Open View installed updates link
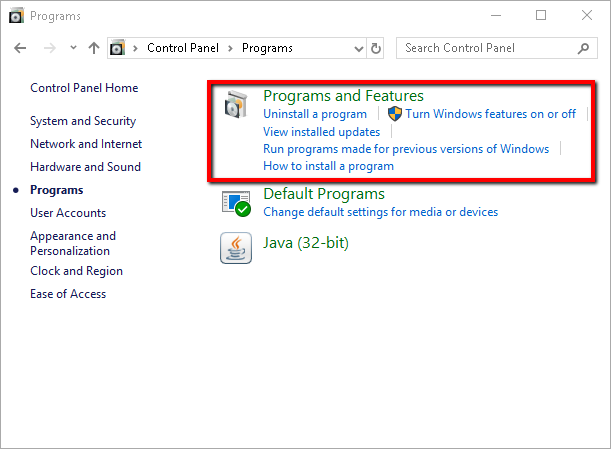The image size is (611, 449). coord(321,132)
